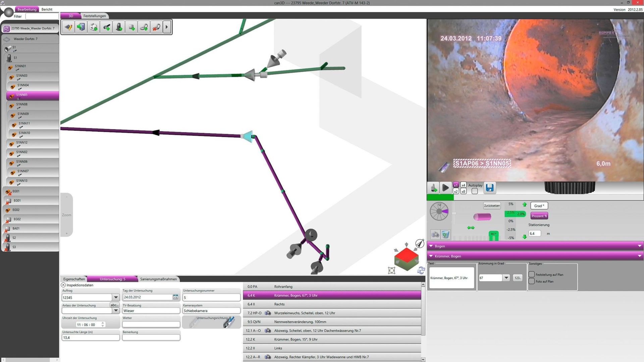This screenshot has width=644, height=362.
Task: Click the remove link icon with red X
Action: pos(156,27)
